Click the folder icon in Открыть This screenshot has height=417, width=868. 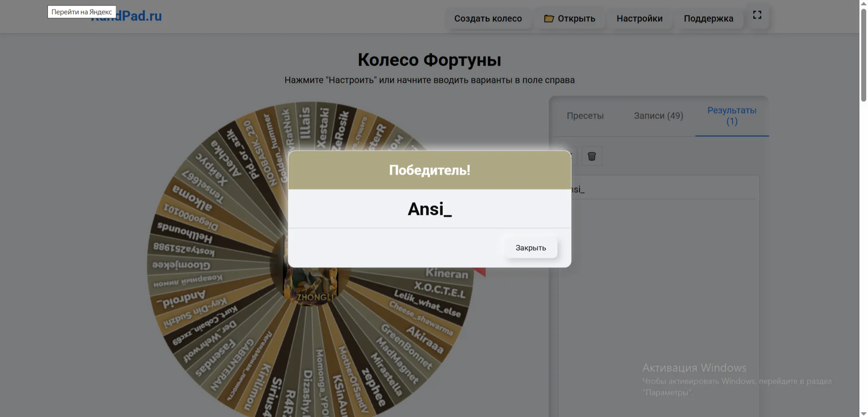549,18
